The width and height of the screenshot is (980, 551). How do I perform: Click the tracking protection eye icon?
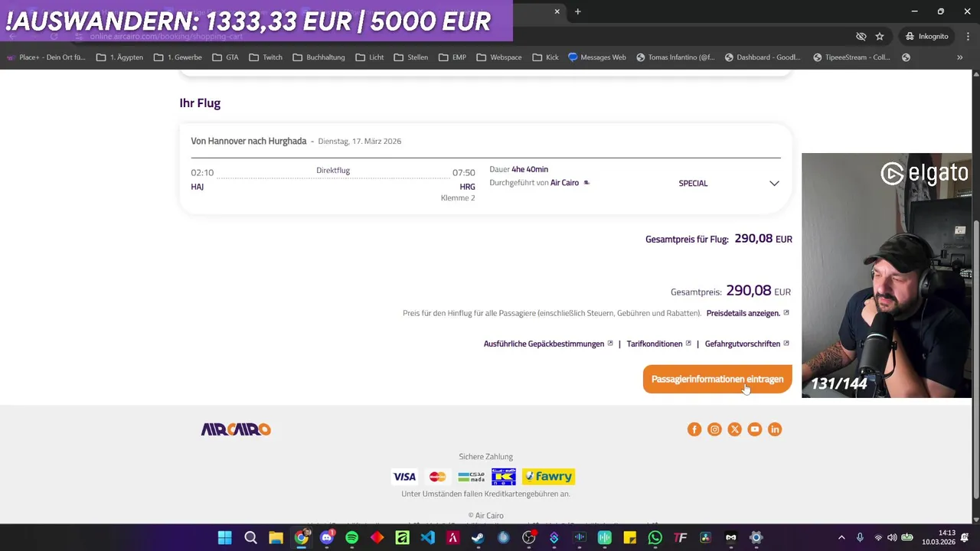pos(861,36)
